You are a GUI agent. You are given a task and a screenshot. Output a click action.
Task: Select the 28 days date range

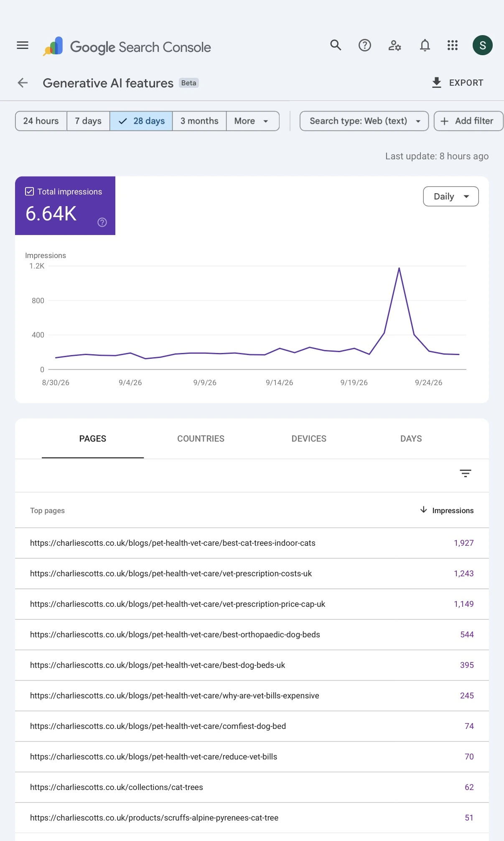tap(141, 121)
